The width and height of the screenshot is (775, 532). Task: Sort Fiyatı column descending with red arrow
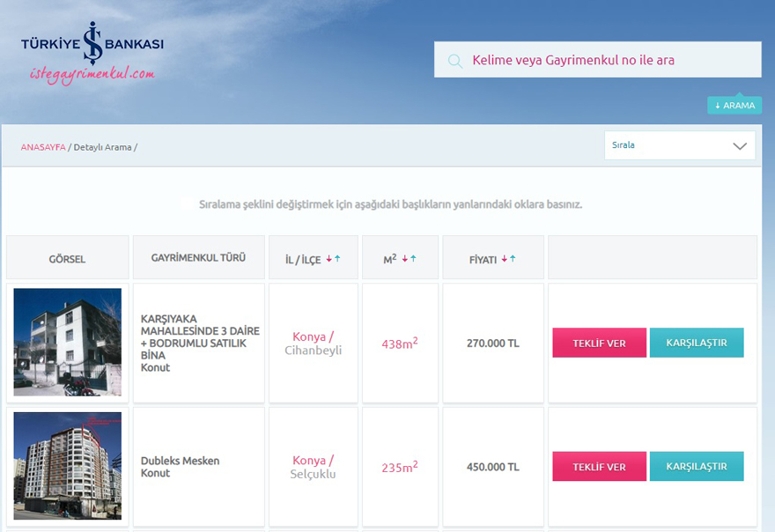(x=504, y=259)
